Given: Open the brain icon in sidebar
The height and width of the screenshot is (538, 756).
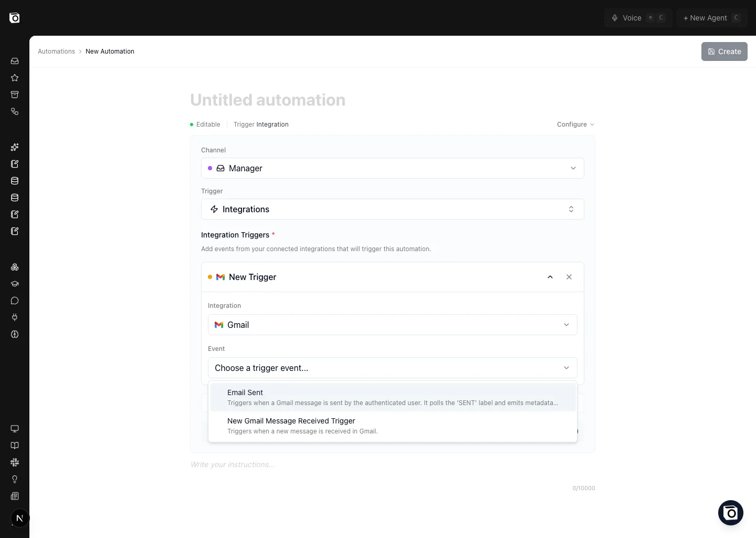Looking at the screenshot, I should pyautogui.click(x=15, y=334).
